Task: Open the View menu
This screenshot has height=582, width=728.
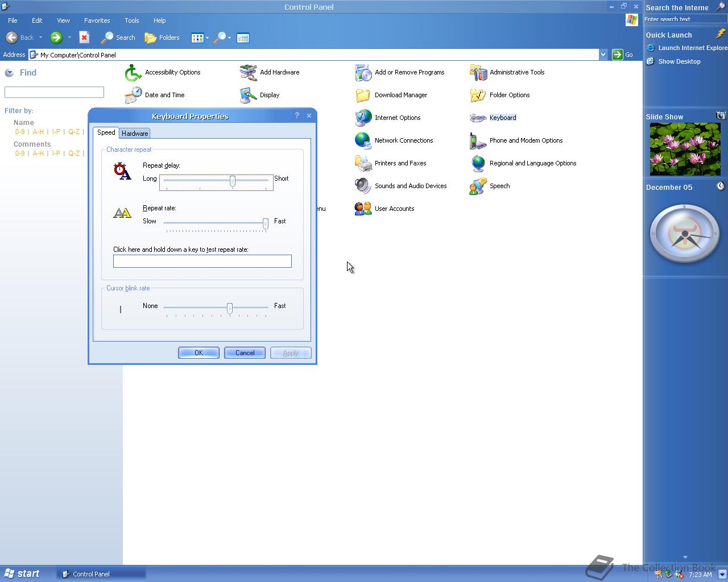Action: click(63, 20)
